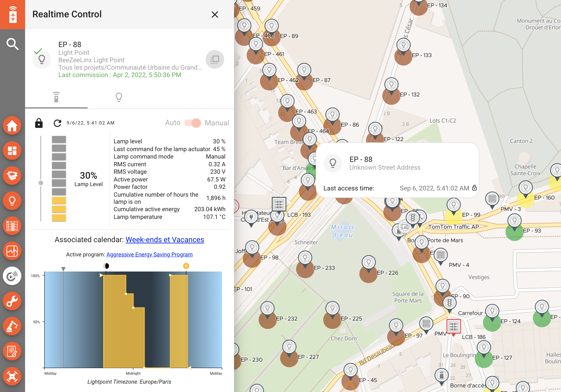The height and width of the screenshot is (392, 561).
Task: Click the search magnifier icon in sidebar
Action: (x=12, y=44)
